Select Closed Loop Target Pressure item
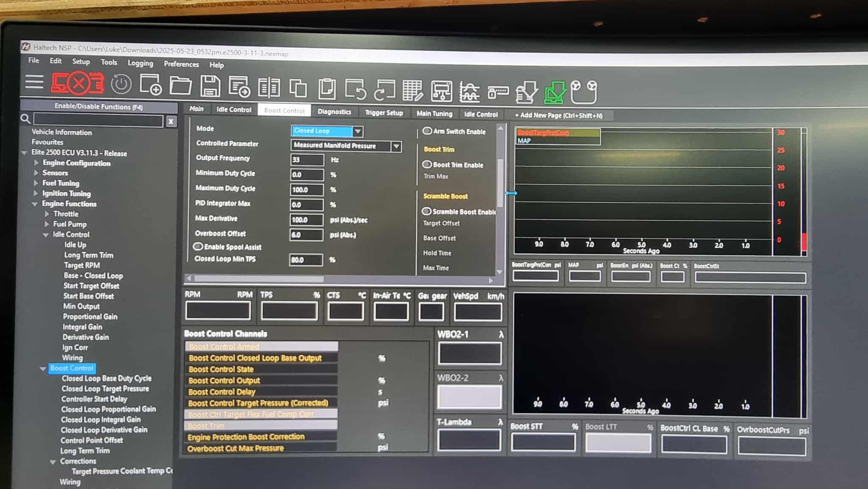 105,389
